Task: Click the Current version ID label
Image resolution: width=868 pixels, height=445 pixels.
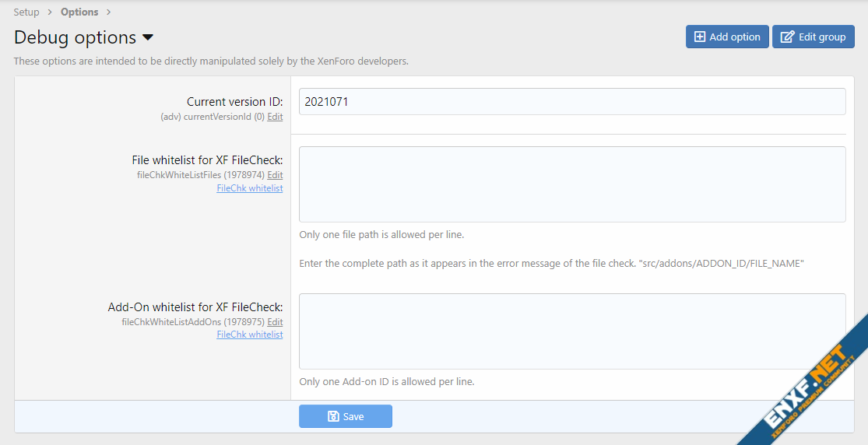Action: 234,102
